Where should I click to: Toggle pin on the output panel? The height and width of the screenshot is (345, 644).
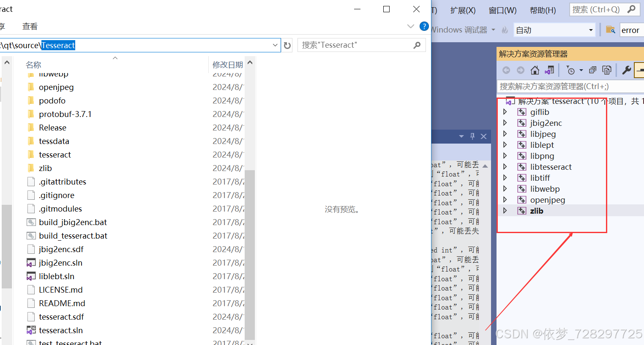point(472,136)
